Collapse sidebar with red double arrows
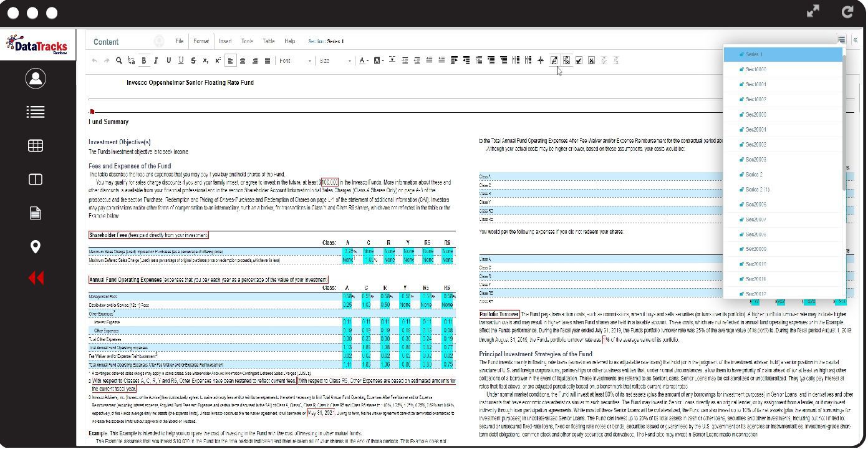The height and width of the screenshot is (449, 868). [x=36, y=278]
